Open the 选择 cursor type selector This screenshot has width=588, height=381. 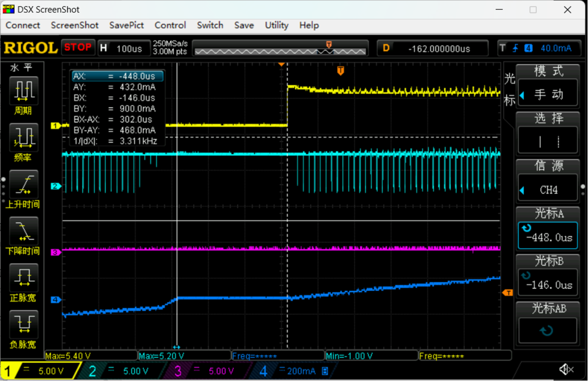pos(547,141)
